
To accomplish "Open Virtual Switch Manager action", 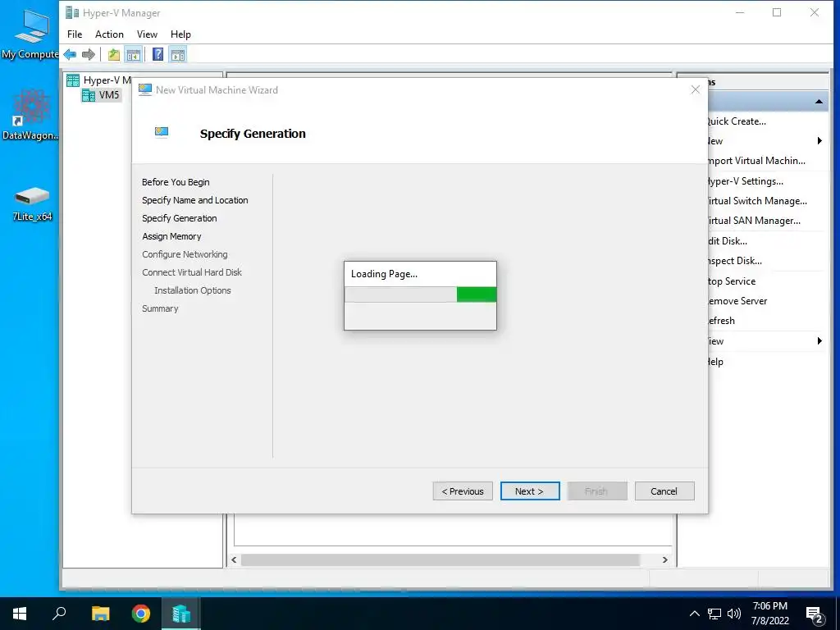I will pos(756,201).
